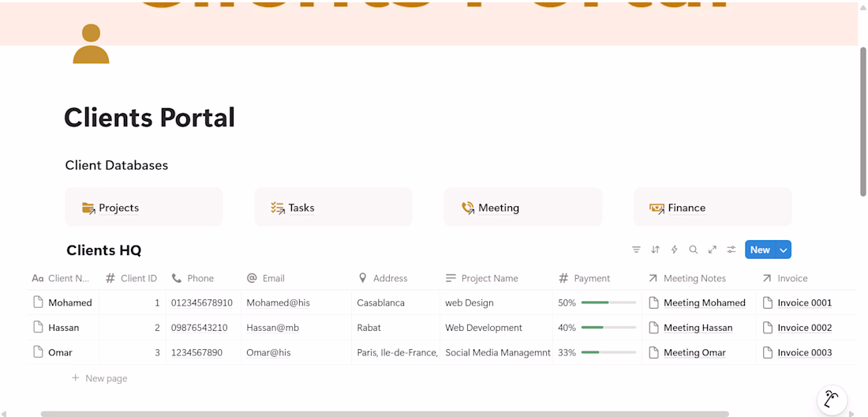Open the Meeting Omar page link

[x=694, y=353]
